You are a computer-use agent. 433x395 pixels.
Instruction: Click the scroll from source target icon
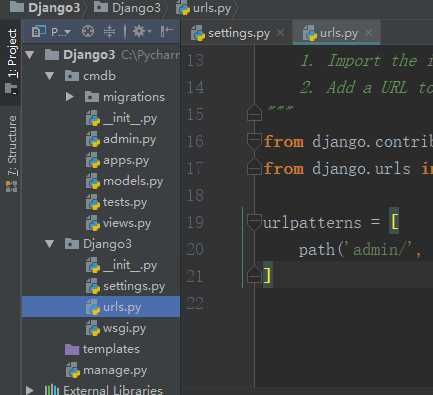tap(88, 32)
